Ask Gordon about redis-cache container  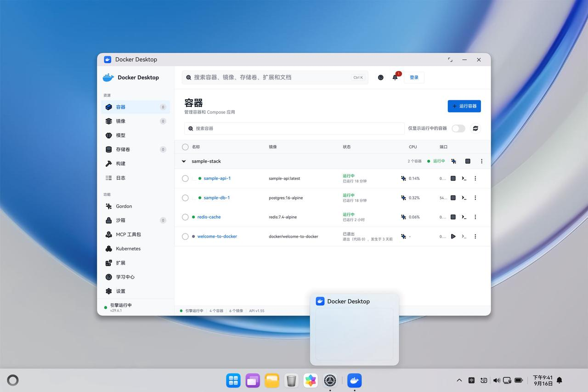point(403,217)
